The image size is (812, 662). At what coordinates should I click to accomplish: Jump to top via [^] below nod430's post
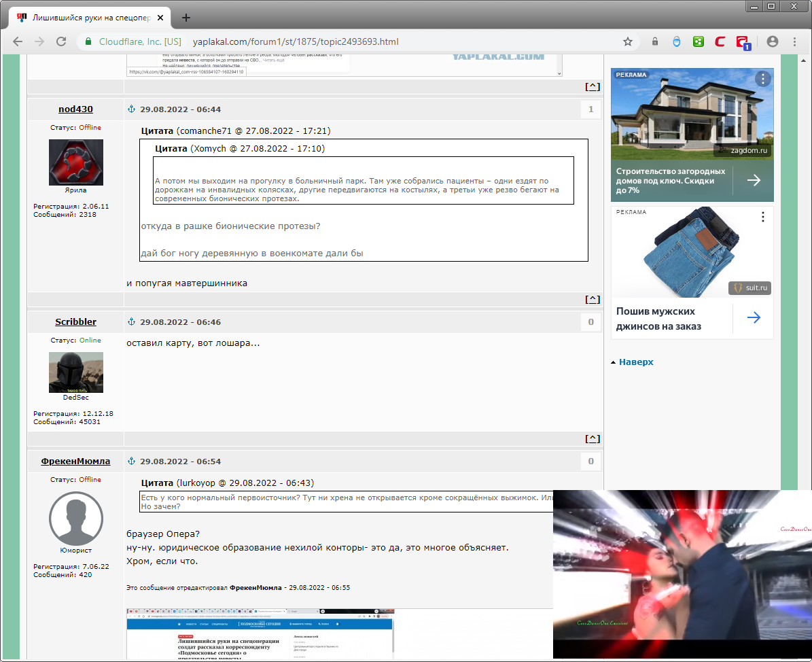593,300
